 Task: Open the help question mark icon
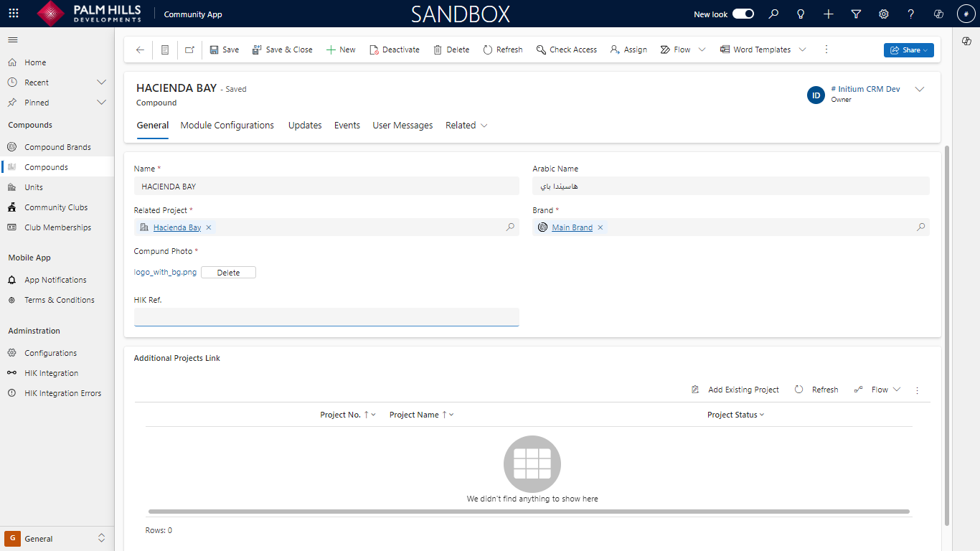(911, 14)
